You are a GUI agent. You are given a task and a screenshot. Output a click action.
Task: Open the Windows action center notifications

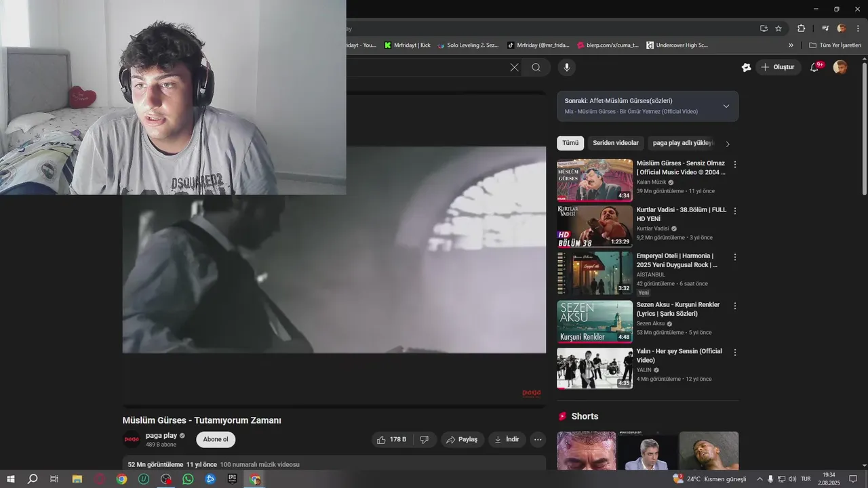click(x=853, y=479)
